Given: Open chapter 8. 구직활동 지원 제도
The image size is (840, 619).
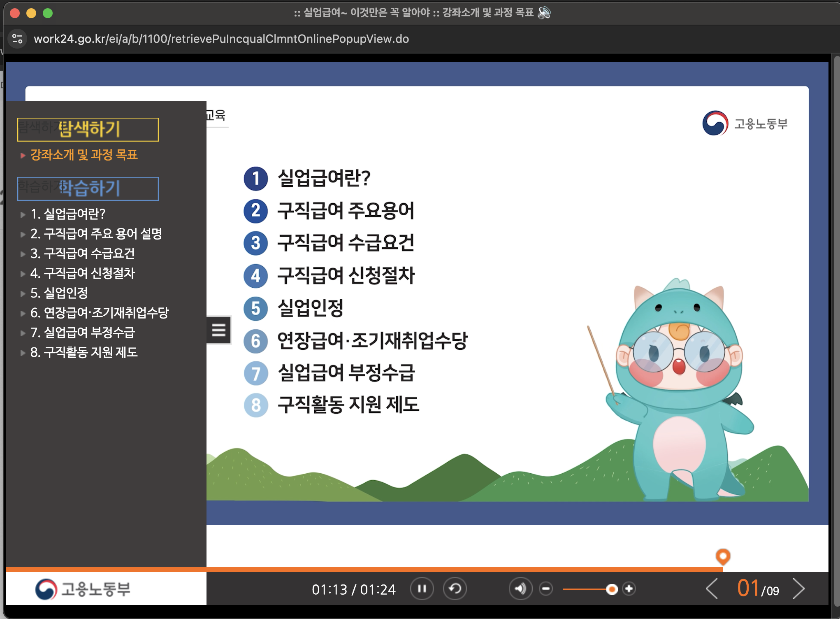Looking at the screenshot, I should (x=84, y=352).
